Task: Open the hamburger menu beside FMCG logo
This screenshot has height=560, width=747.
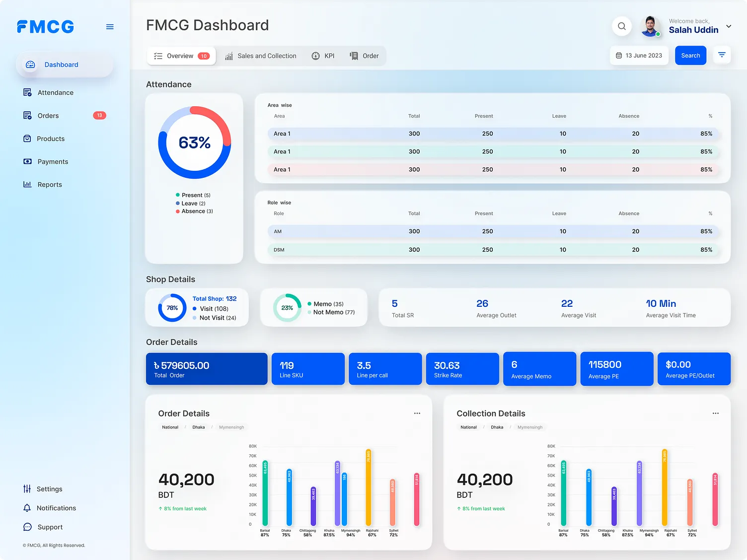Action: (x=110, y=26)
